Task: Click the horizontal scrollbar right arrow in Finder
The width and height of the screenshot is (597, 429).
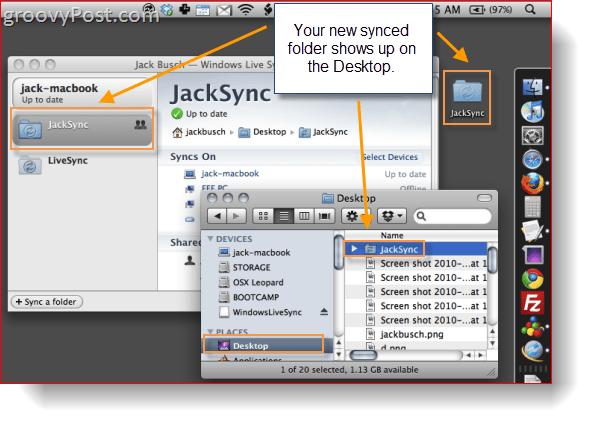Action: pos(480,355)
